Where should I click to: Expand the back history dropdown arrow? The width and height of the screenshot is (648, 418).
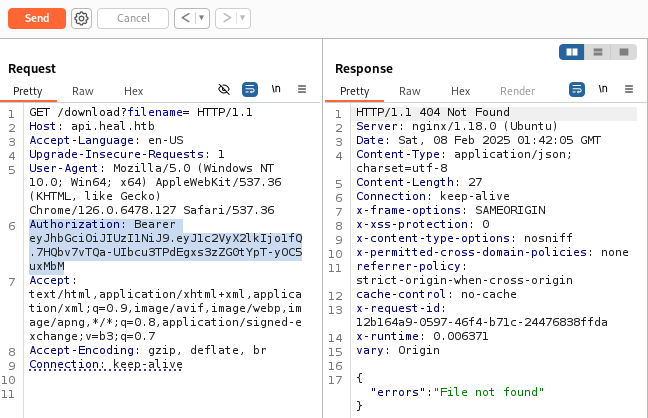[200, 18]
